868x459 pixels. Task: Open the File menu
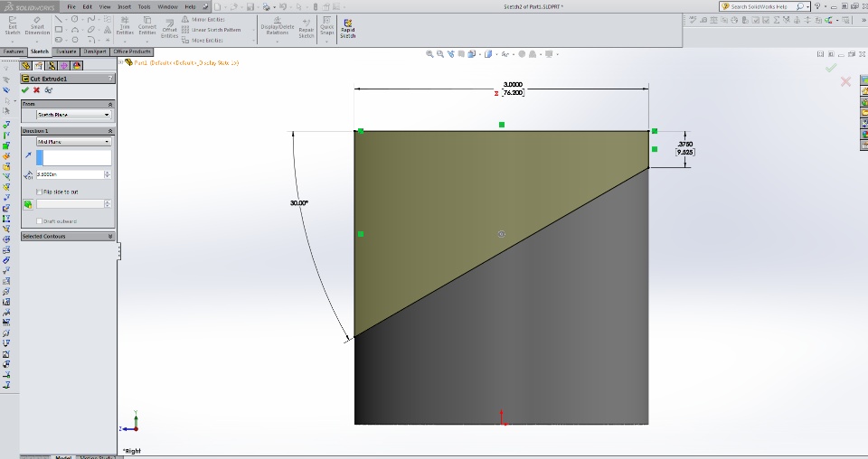71,6
